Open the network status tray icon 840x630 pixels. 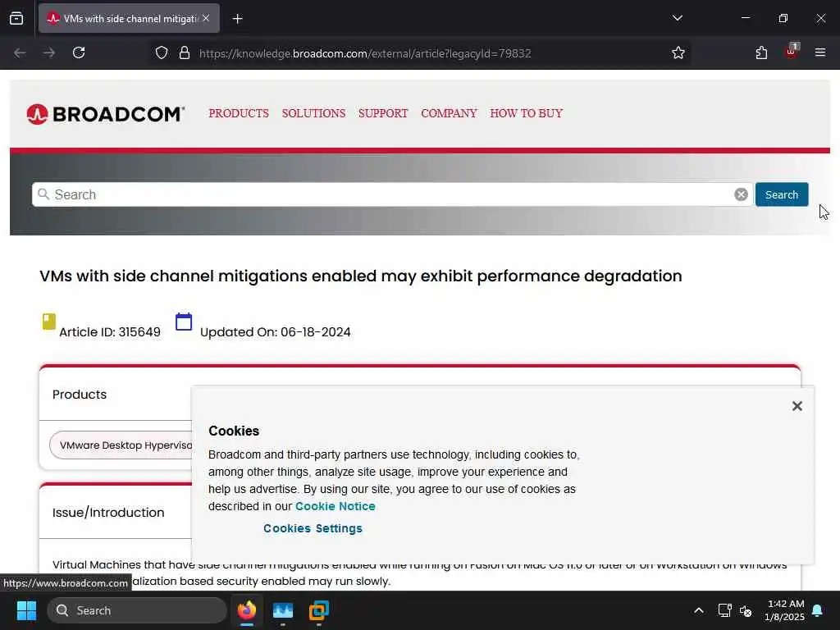pyautogui.click(x=725, y=610)
